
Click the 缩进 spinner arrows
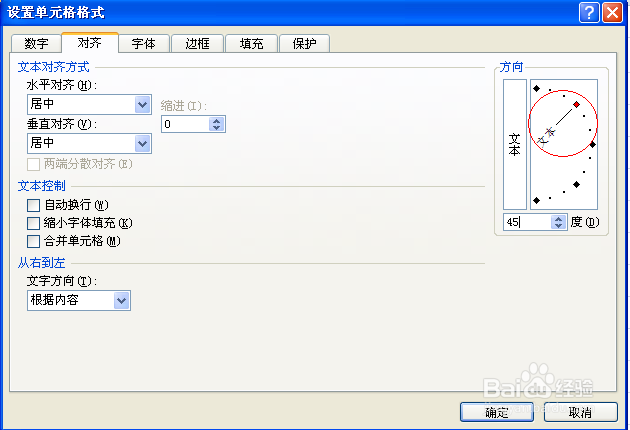tap(217, 124)
